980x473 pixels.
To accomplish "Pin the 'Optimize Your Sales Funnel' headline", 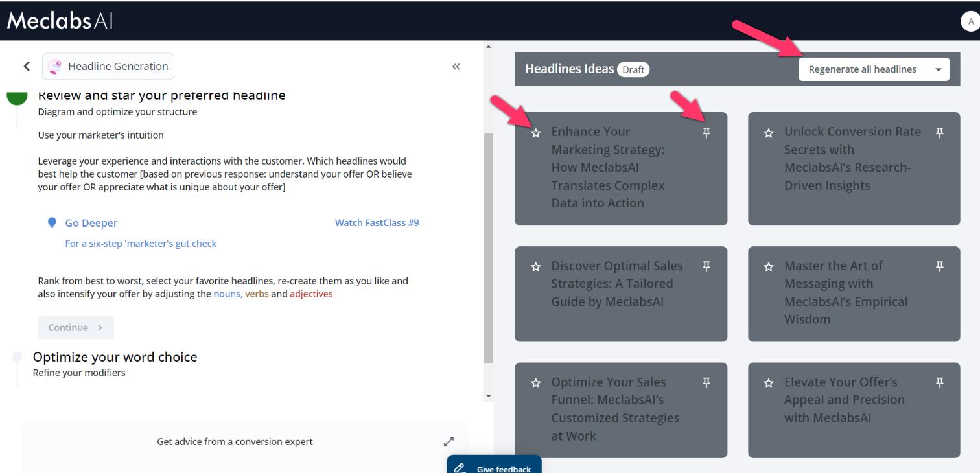I will [x=706, y=382].
